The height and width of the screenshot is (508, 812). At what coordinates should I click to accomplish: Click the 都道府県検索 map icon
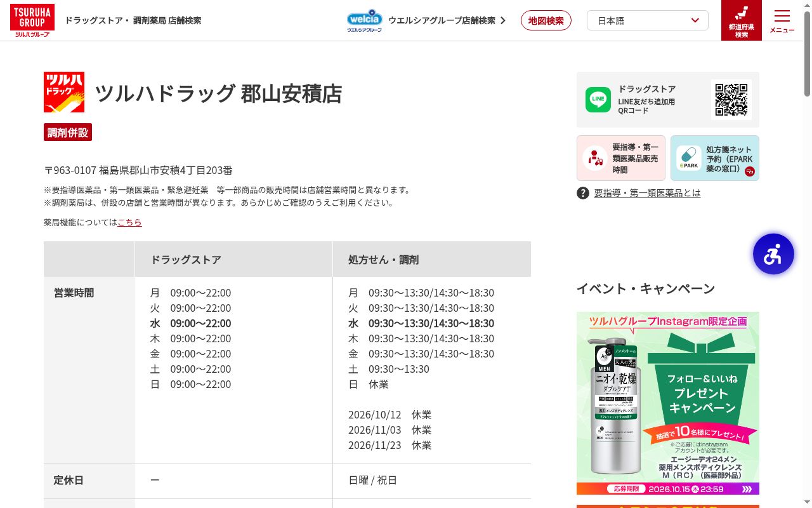tap(741, 20)
